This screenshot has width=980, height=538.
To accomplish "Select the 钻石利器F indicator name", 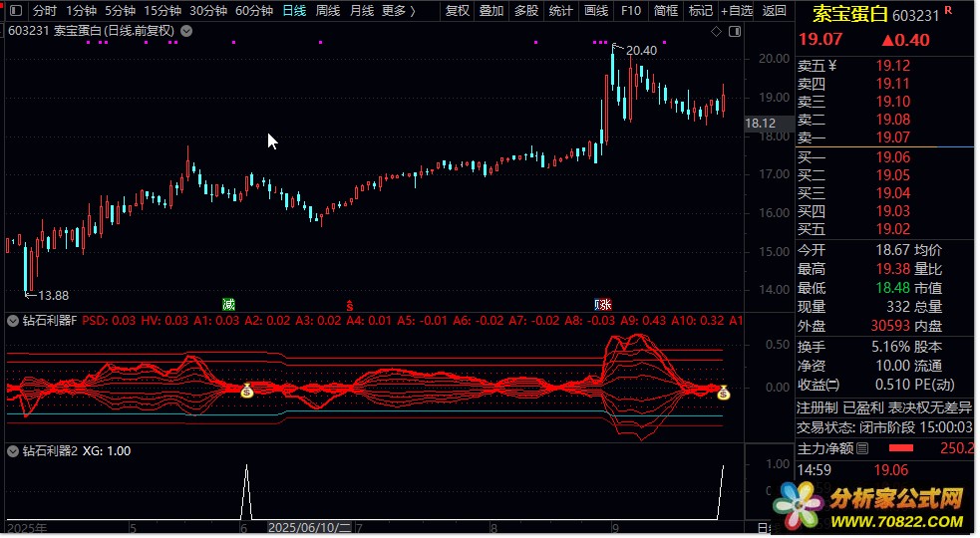I will coord(50,321).
